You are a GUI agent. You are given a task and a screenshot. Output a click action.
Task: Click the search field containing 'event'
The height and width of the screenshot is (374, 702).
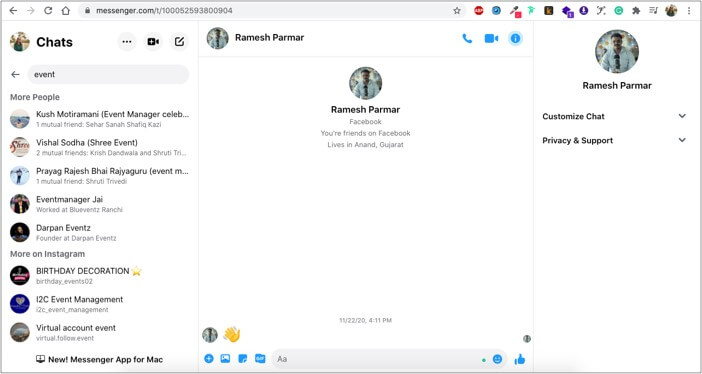tap(108, 74)
